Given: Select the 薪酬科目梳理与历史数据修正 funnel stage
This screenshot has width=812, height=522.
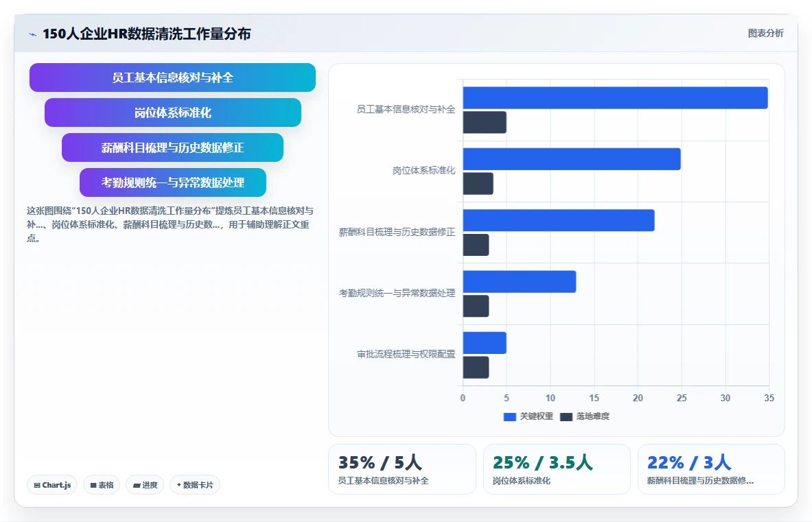Looking at the screenshot, I should pos(172,147).
